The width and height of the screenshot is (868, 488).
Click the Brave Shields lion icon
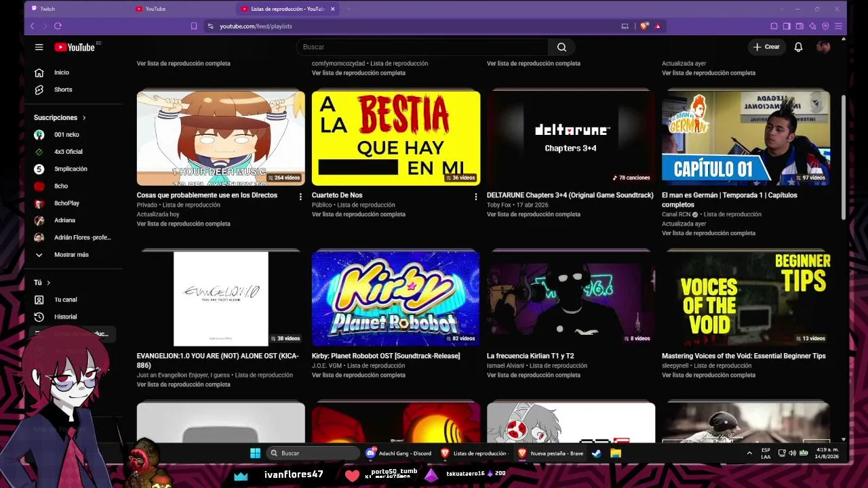click(x=644, y=26)
